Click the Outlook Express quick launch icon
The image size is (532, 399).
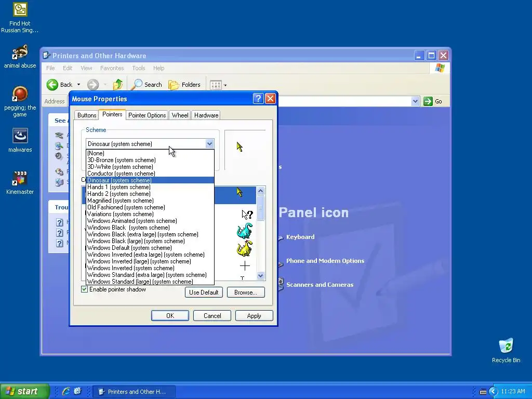(78, 391)
